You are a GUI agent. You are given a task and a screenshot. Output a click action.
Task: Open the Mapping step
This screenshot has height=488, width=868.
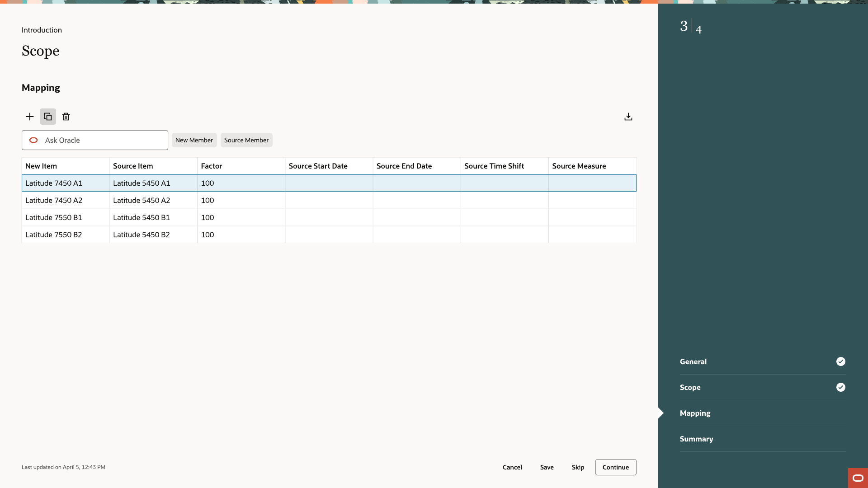pyautogui.click(x=763, y=413)
